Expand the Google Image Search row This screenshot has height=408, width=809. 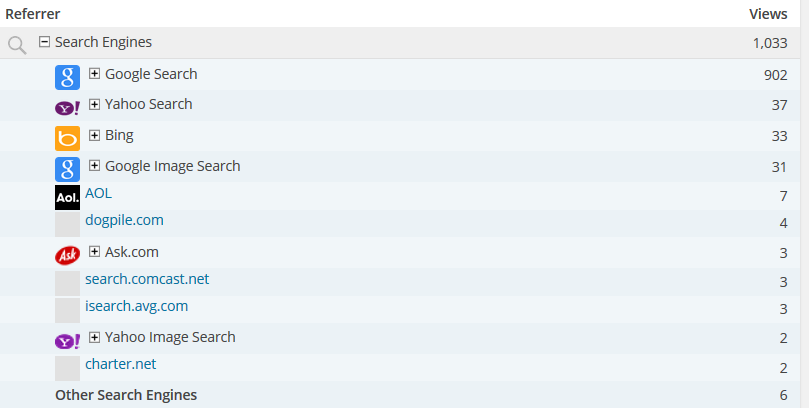(x=95, y=166)
